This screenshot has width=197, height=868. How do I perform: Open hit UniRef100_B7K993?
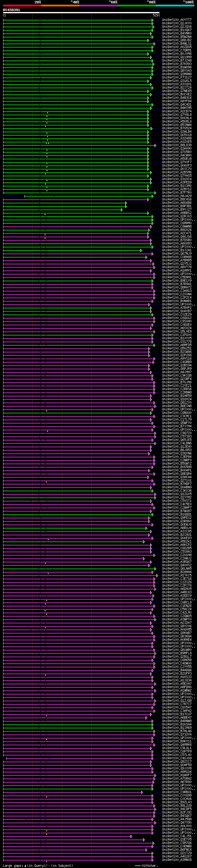(x=177, y=64)
